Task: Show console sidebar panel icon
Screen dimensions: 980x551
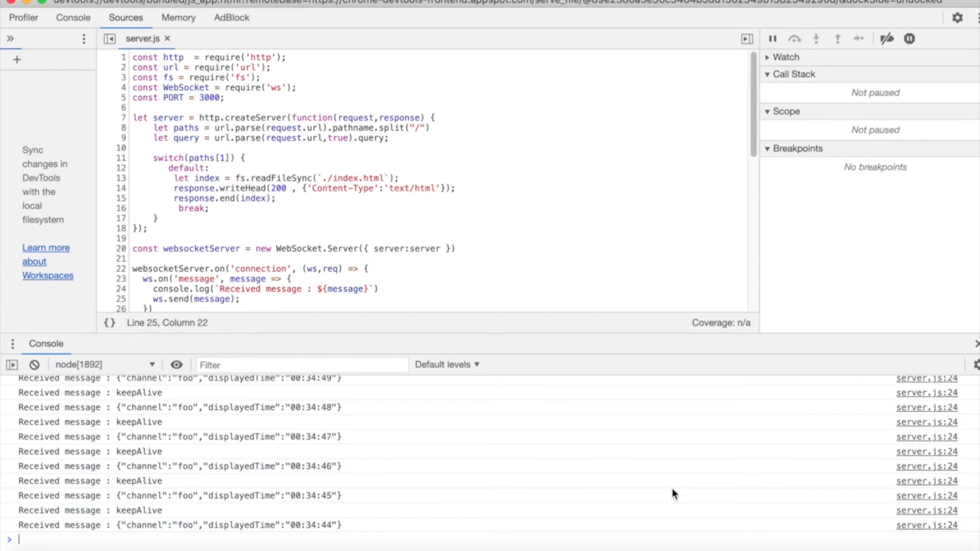Action: coord(12,365)
